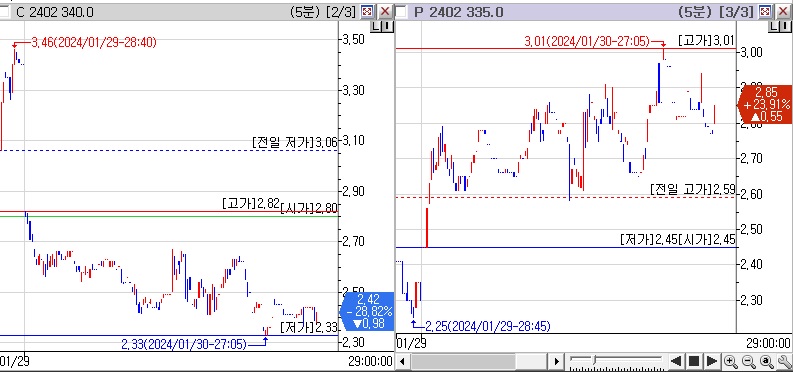Open chart settings via the wrench icon
Screen dimensions: 793x372
(x=785, y=361)
